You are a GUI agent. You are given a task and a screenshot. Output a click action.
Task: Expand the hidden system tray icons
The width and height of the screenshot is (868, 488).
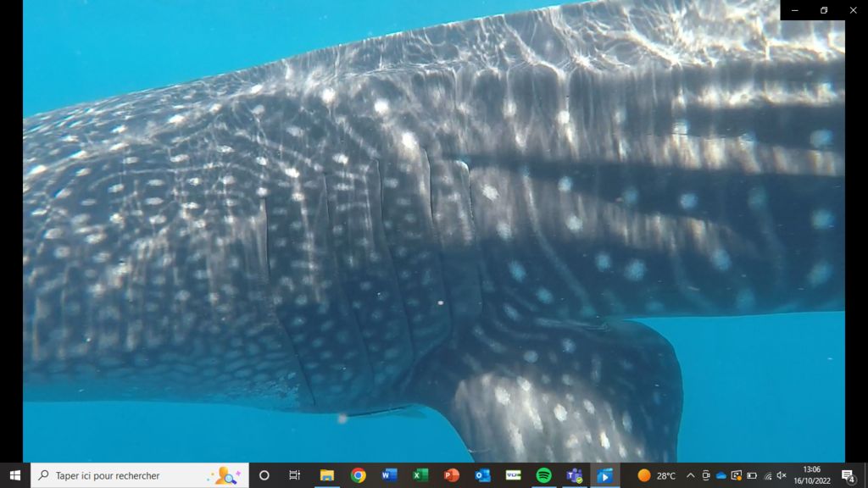(x=691, y=475)
